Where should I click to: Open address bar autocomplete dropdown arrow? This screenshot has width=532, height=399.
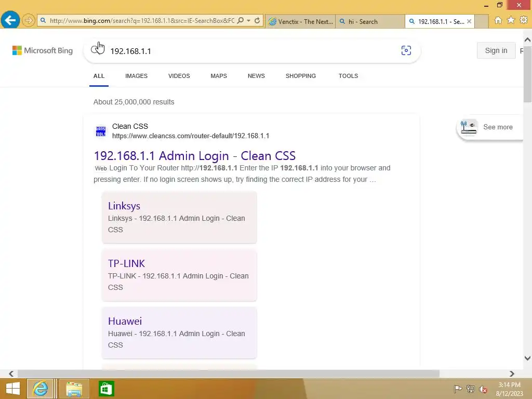[248, 21]
